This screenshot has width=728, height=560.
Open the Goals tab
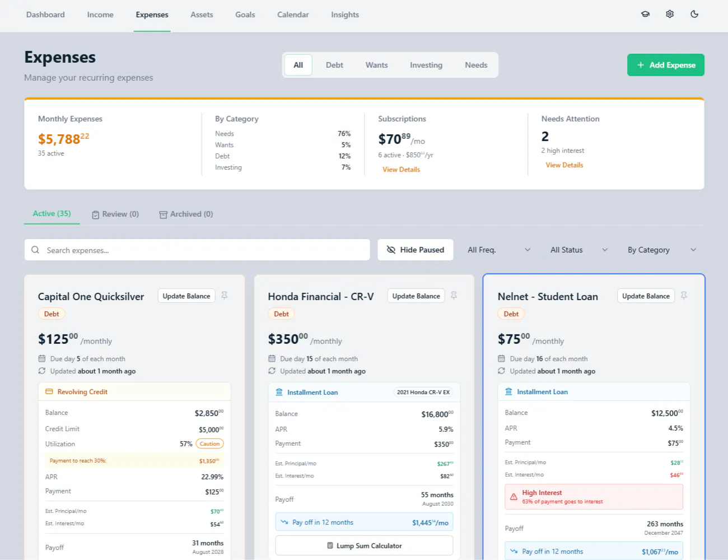pyautogui.click(x=245, y=15)
